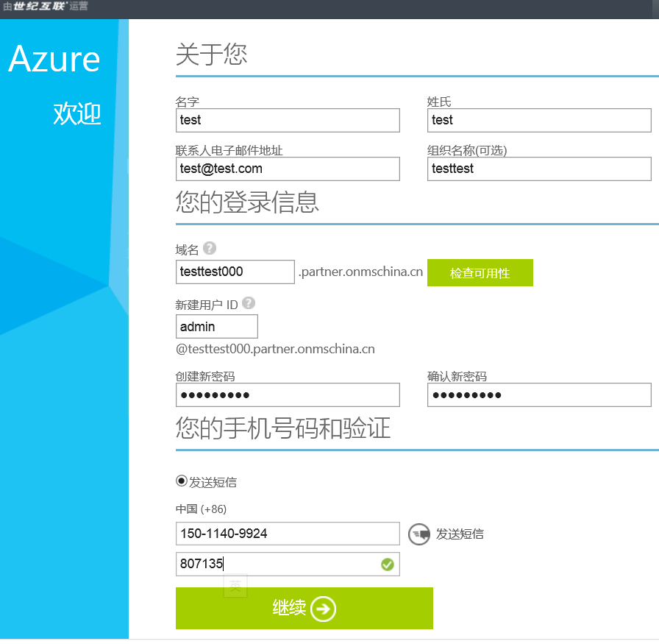Select the 联系人电子邮件地址 field

tap(288, 169)
